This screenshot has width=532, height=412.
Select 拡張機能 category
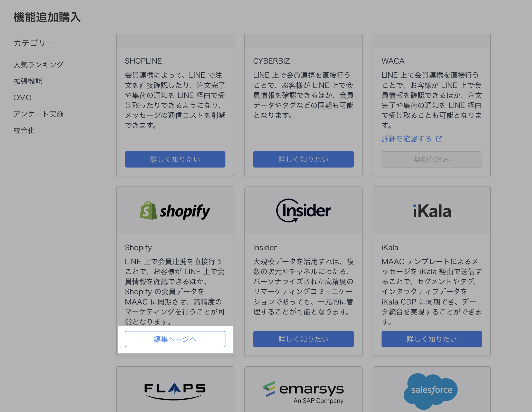pyautogui.click(x=28, y=81)
